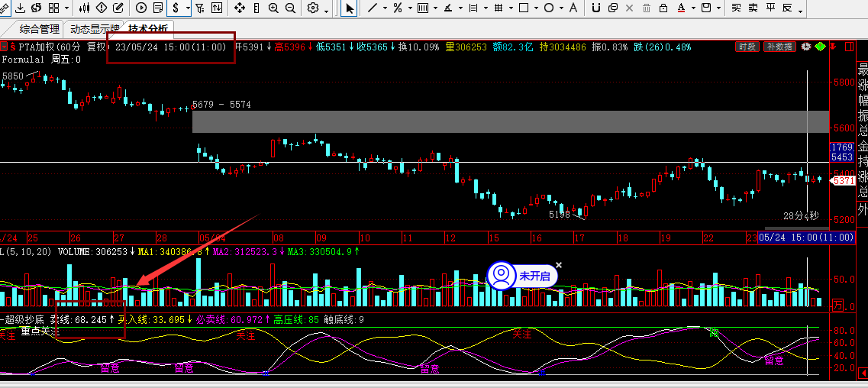This screenshot has width=868, height=388.
Task: Toggle the padlock drawing lock
Action: pyautogui.click(x=663, y=8)
